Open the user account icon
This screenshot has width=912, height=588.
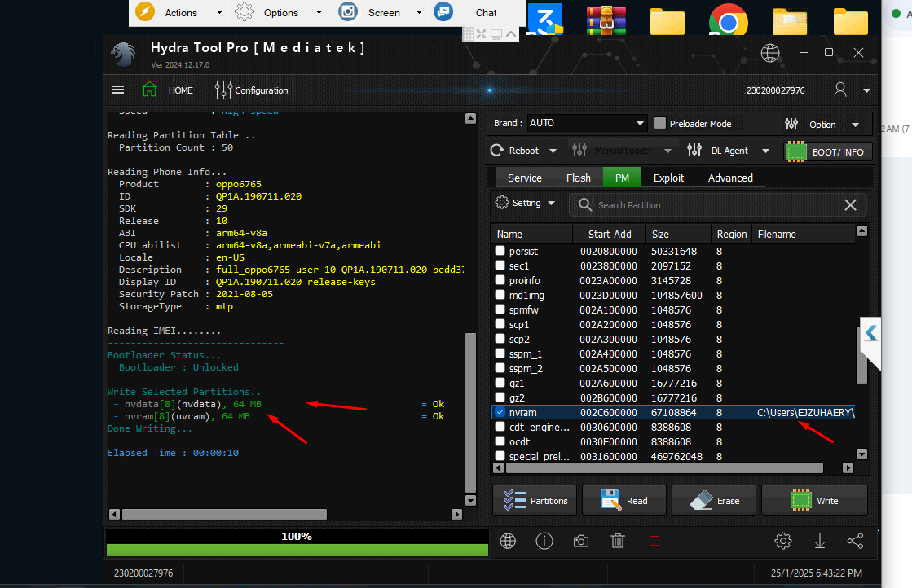pos(840,90)
